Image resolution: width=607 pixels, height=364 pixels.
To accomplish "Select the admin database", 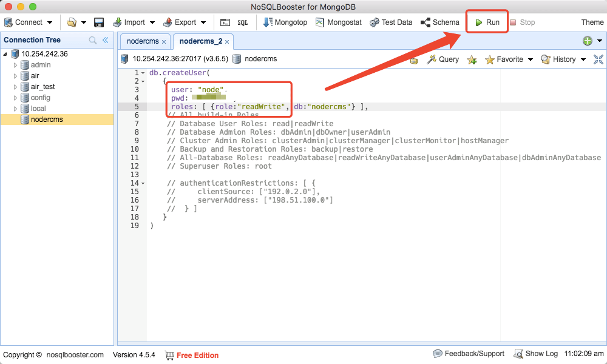I will click(x=41, y=64).
